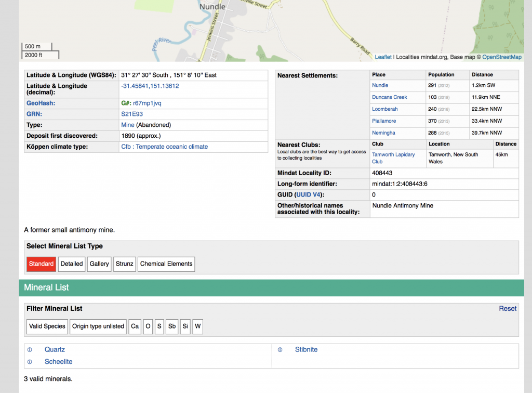Filter minerals by Sb element
This screenshot has width=532, height=393.
pyautogui.click(x=172, y=326)
